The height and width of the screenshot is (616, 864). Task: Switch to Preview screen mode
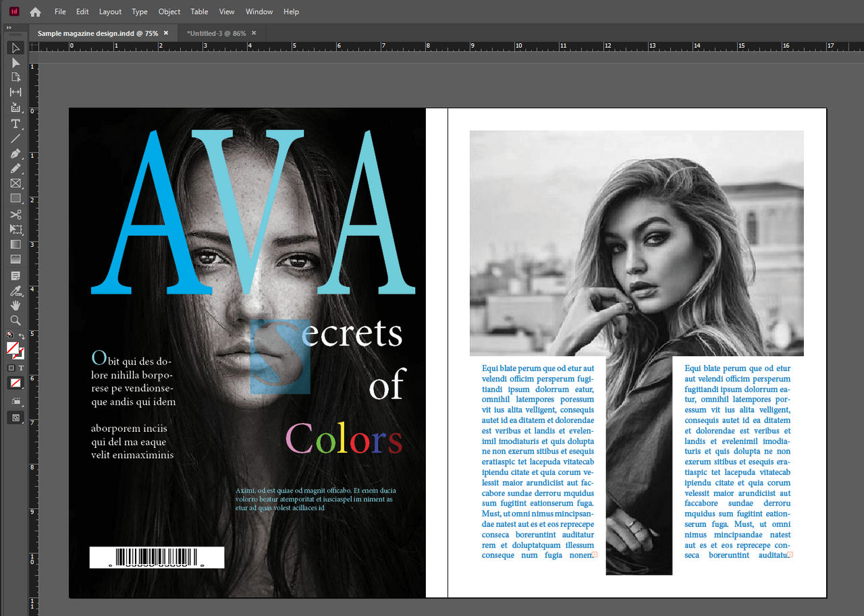coord(15,418)
